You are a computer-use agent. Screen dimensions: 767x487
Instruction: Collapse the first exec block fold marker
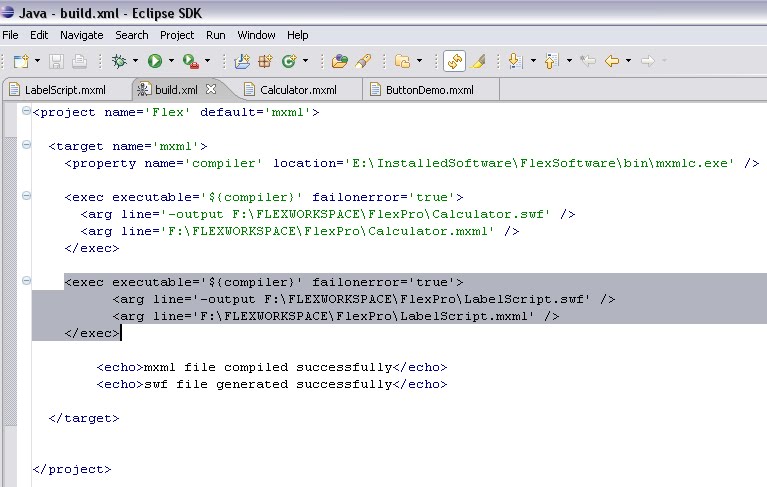point(26,196)
